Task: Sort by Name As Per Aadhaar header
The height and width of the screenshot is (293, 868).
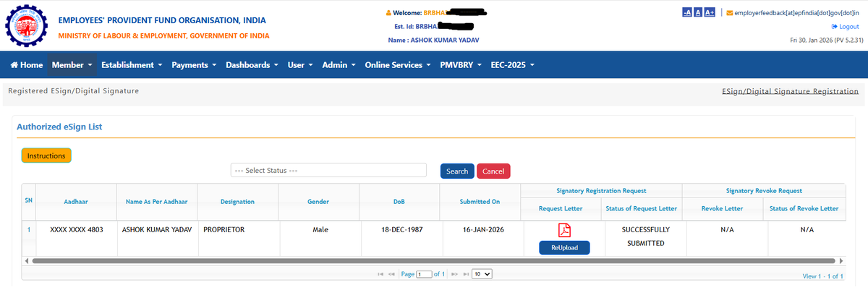Action: coord(156,202)
